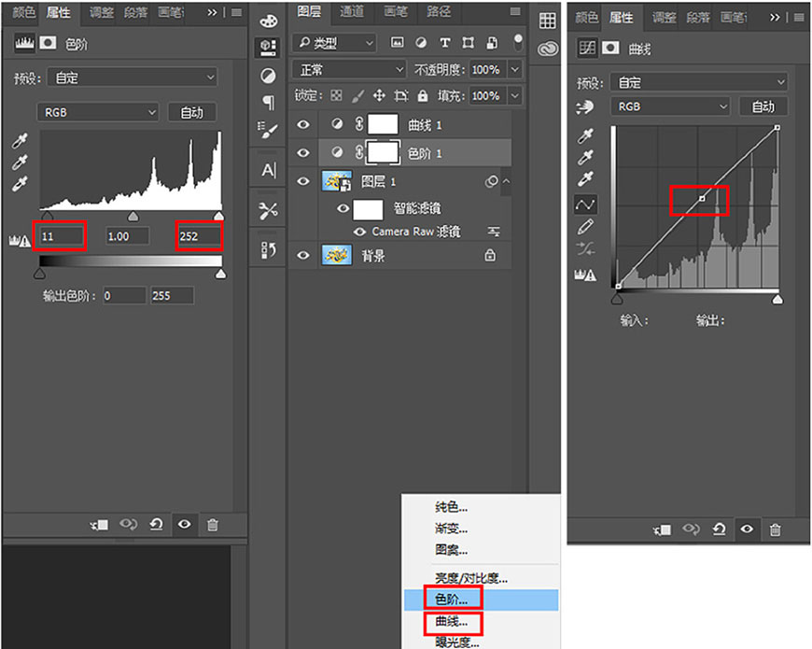Click 自动 button in Levels panel
Image resolution: width=812 pixels, height=649 pixels.
click(192, 112)
